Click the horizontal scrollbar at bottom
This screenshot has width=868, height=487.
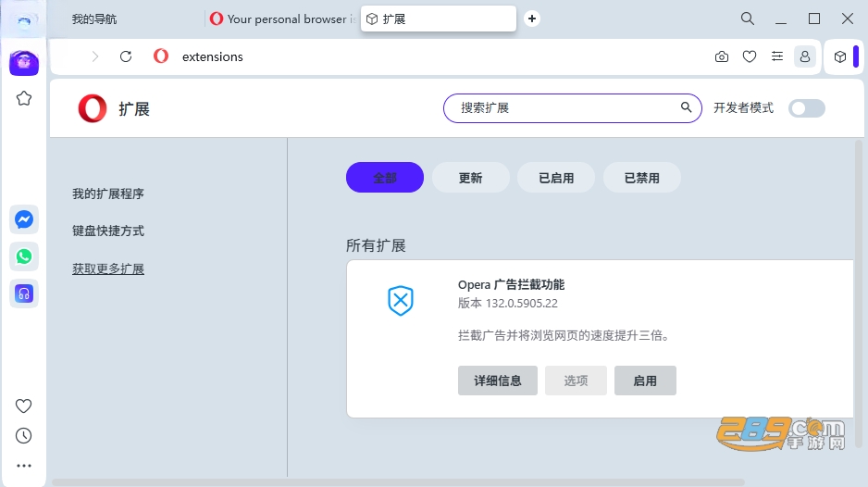(398, 482)
